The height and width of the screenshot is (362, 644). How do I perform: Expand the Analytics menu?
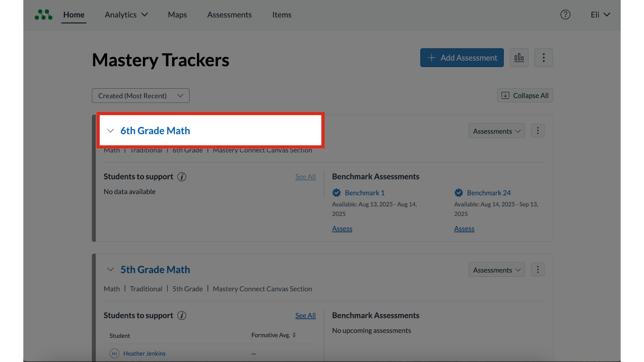pos(126,15)
